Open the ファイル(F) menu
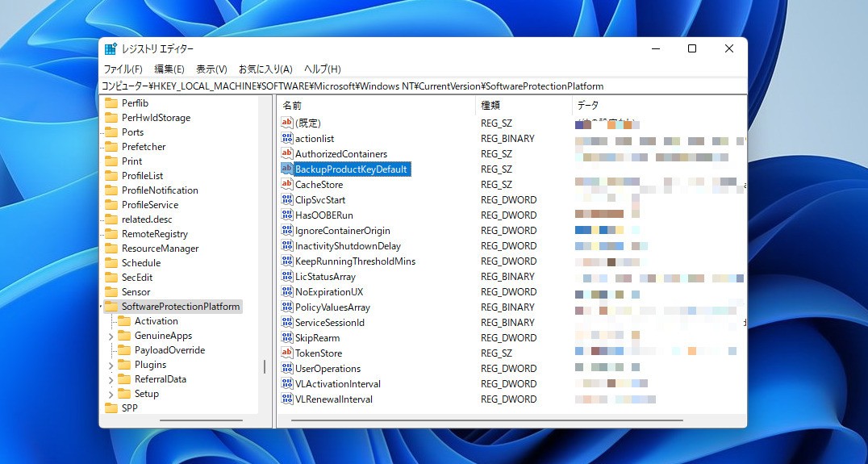Image resolution: width=868 pixels, height=464 pixels. point(123,69)
